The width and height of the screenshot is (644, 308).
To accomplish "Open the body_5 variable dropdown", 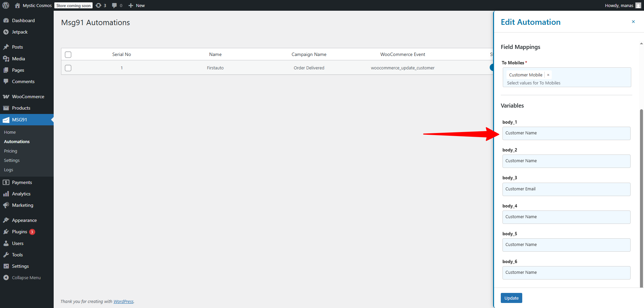I will (x=566, y=245).
